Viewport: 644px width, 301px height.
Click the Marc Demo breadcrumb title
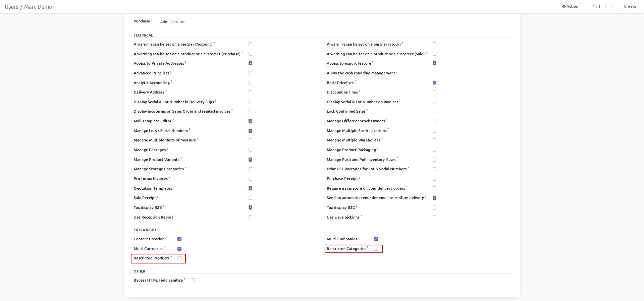click(38, 7)
